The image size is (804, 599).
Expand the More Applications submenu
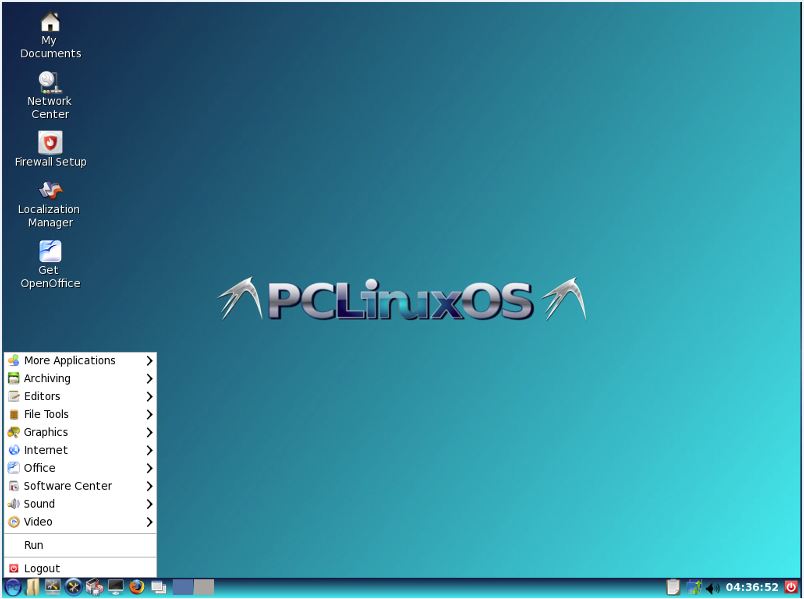(x=70, y=360)
